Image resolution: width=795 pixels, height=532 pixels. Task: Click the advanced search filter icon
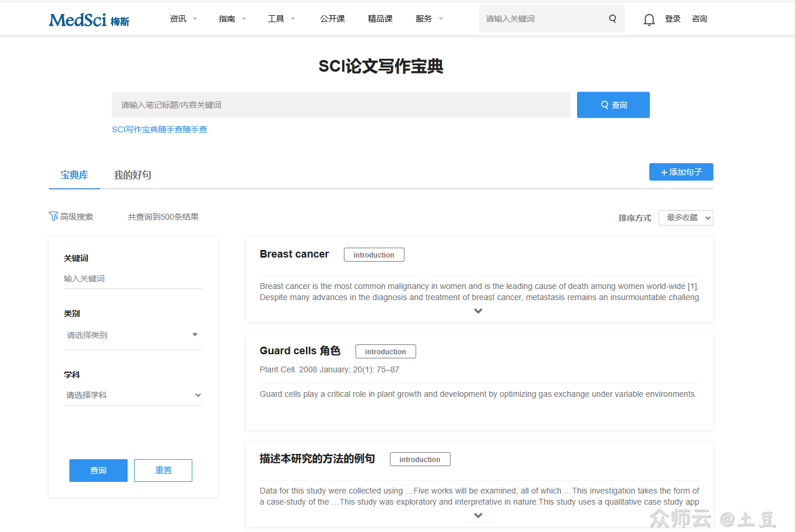[54, 216]
